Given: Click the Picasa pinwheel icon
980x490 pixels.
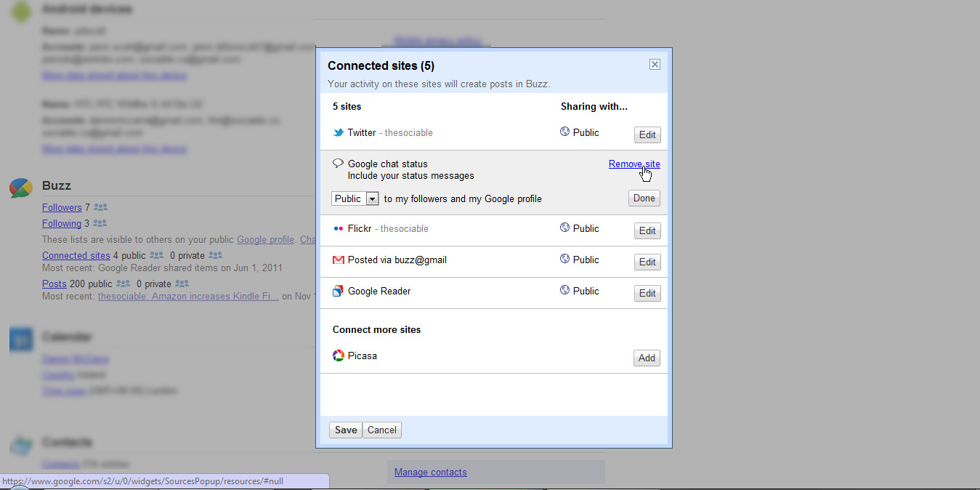Looking at the screenshot, I should [338, 356].
